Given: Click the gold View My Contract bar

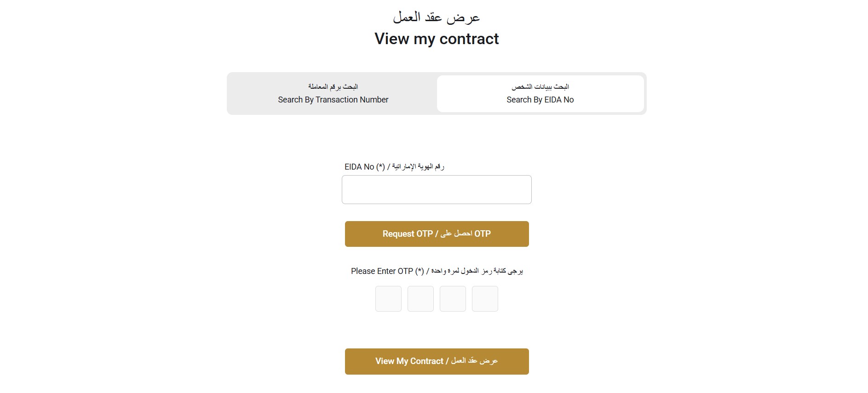Looking at the screenshot, I should tap(436, 361).
